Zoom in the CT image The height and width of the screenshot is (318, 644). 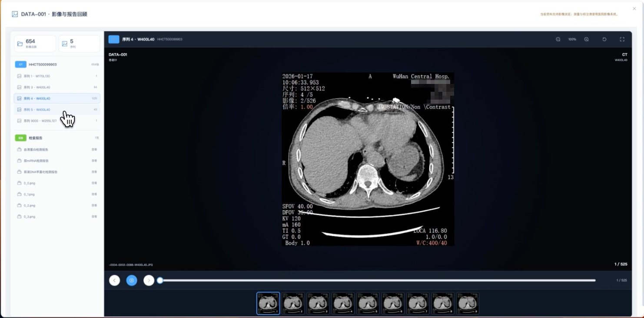586,39
